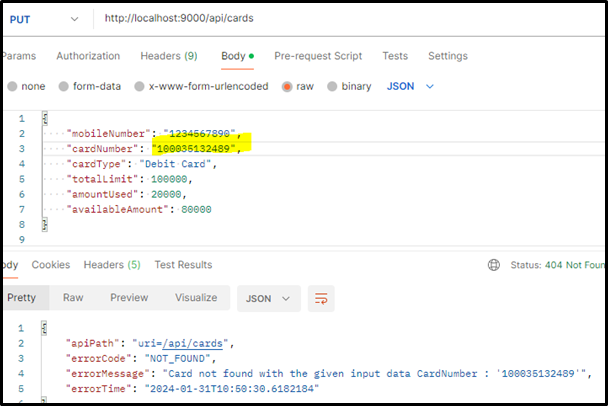
Task: Open the PUT HTTP method dropdown
Action: click(x=45, y=20)
